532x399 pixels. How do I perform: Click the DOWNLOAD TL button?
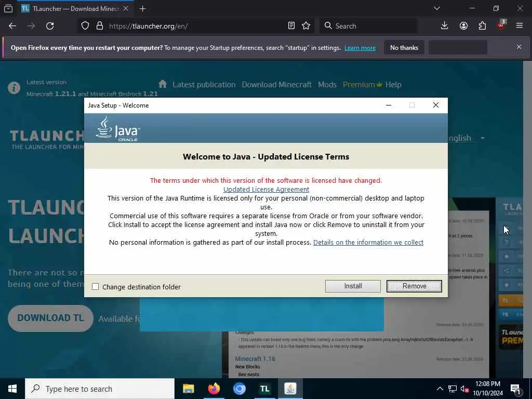[x=50, y=318]
